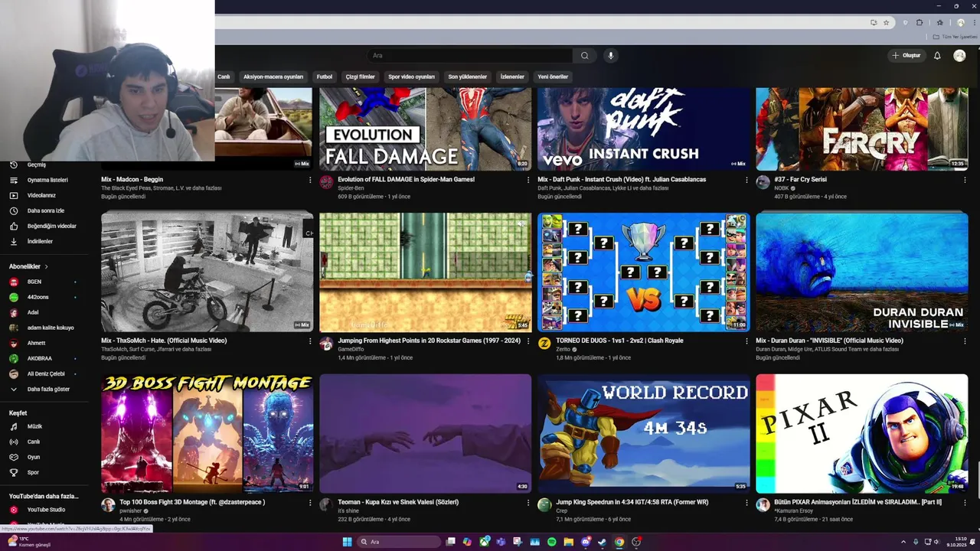Image resolution: width=980 pixels, height=551 pixels.
Task: Play the Clash Royale tournament thumbnail
Action: pos(643,272)
